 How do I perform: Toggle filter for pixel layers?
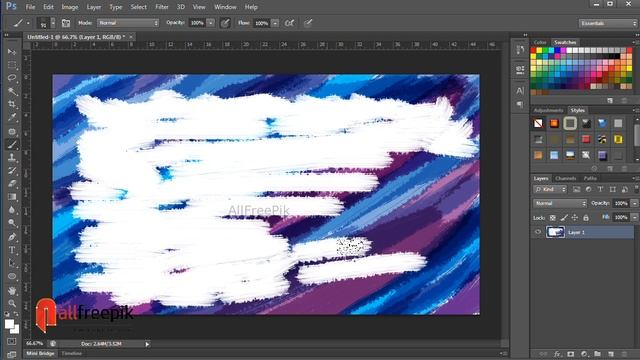point(576,189)
